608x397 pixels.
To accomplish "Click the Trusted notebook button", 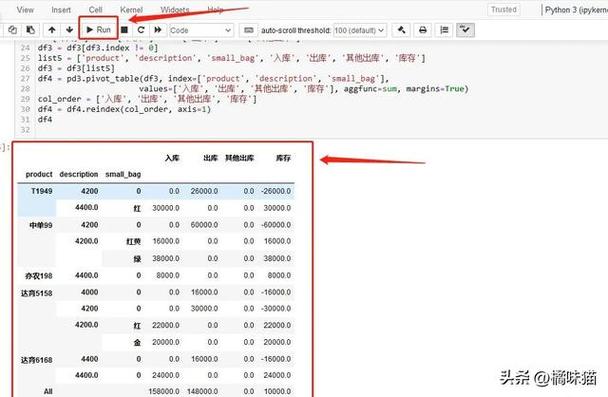I will [504, 10].
